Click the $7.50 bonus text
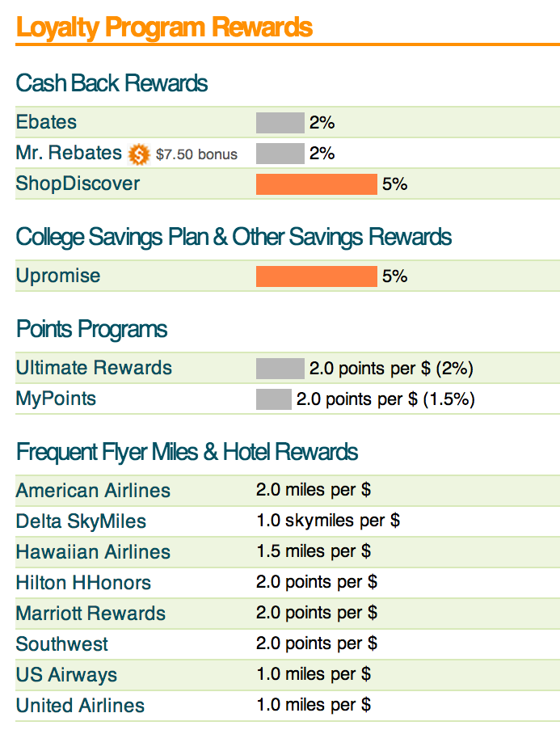This screenshot has height=751, width=560. (196, 154)
